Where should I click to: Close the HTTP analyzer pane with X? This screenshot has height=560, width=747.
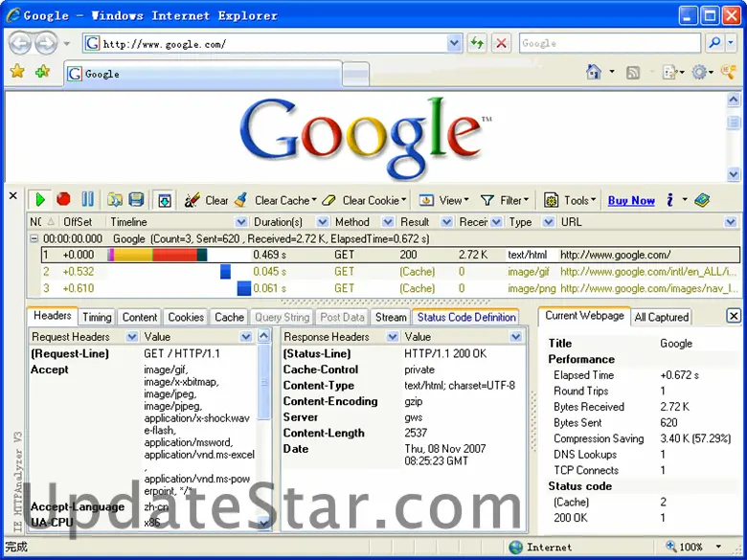coord(12,195)
